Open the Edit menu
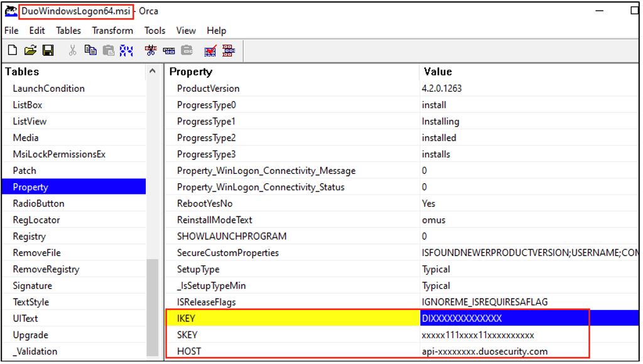The height and width of the screenshot is (364, 643). click(37, 31)
